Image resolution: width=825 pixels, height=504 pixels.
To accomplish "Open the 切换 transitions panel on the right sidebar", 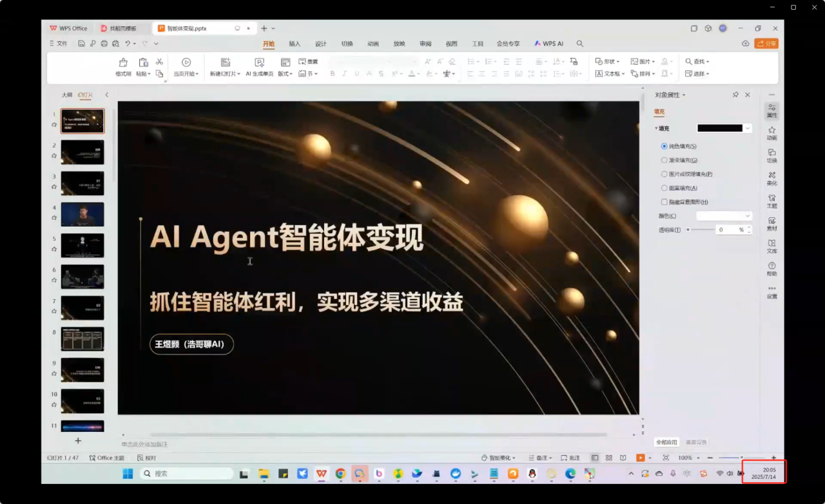I will (x=772, y=155).
